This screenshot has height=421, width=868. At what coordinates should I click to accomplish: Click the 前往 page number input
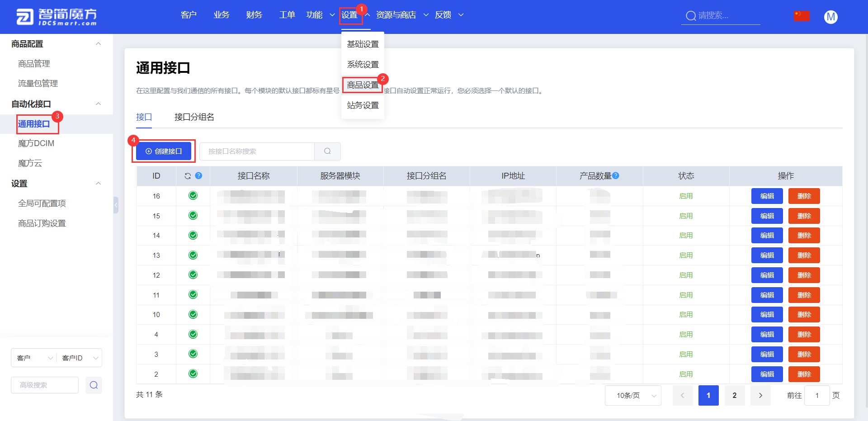coord(817,395)
